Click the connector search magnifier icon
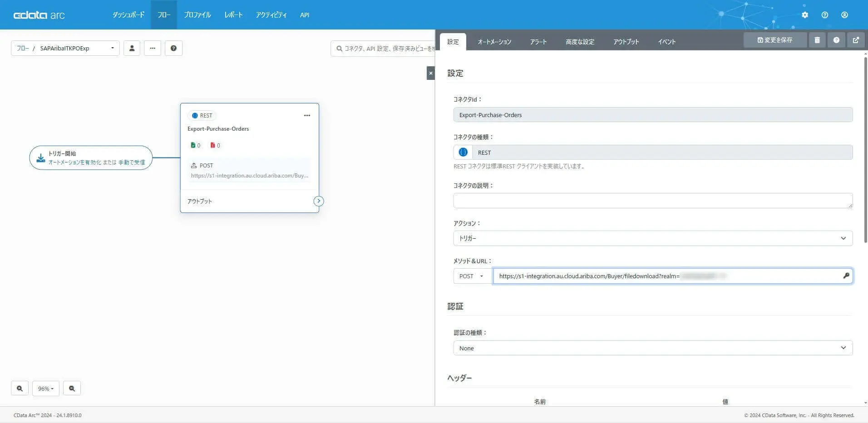 pos(339,49)
